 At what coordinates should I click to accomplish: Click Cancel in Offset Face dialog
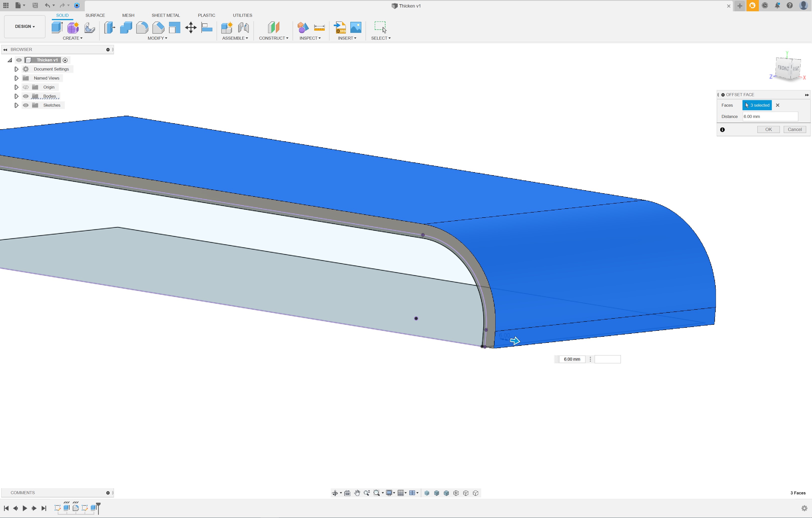point(795,129)
